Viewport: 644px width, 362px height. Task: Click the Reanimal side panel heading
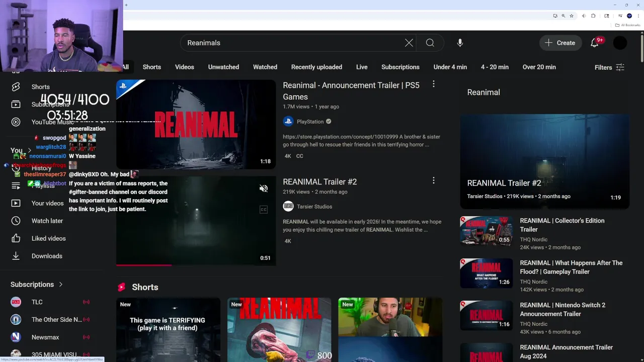484,93
